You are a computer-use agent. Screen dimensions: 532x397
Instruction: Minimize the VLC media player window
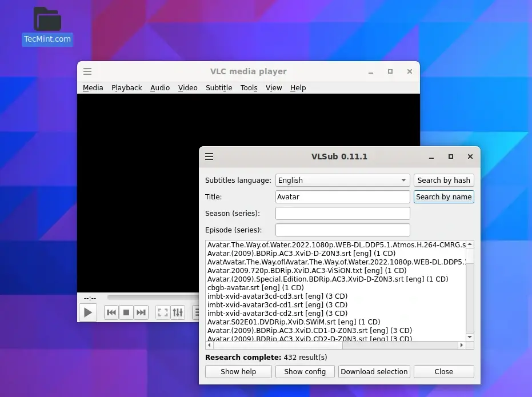[371, 71]
